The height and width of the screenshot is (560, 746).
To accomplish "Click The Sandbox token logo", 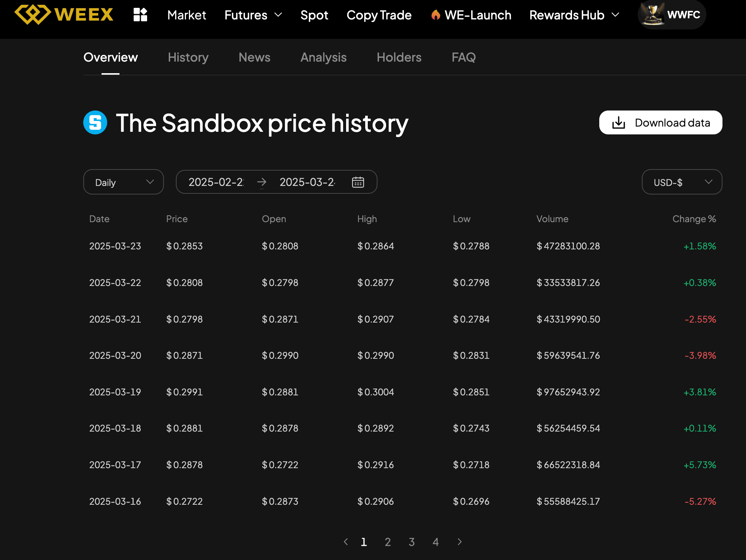I will pyautogui.click(x=94, y=122).
